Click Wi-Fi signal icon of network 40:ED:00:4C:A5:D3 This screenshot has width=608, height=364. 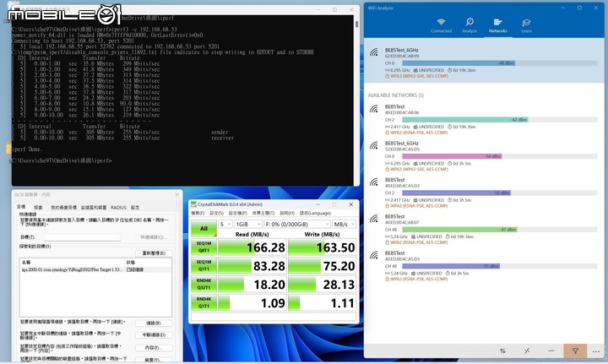(374, 255)
